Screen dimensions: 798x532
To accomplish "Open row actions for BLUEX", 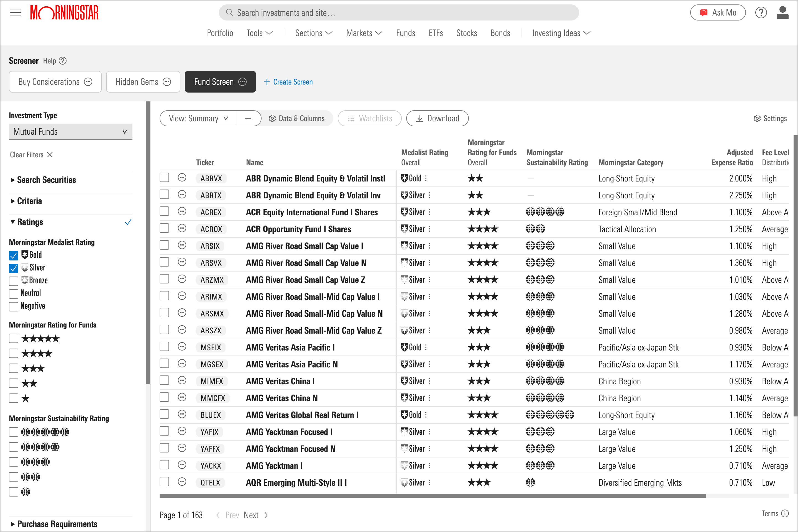I will pos(182,414).
